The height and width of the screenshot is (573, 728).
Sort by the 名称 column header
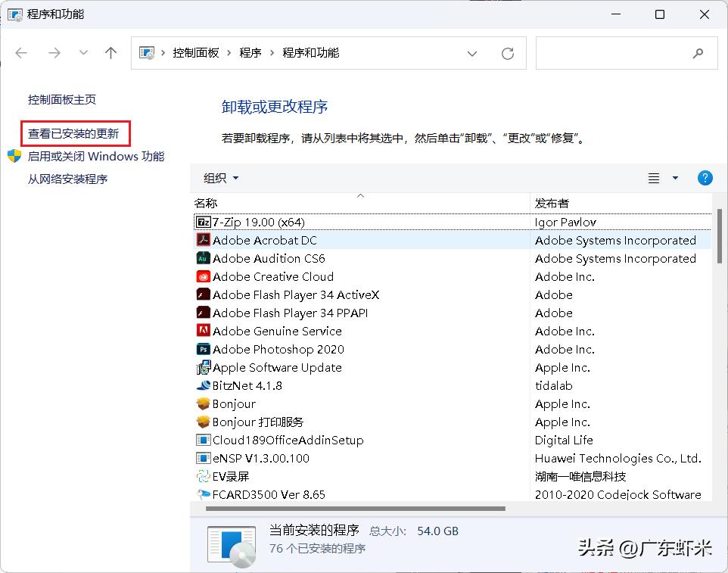coord(205,203)
